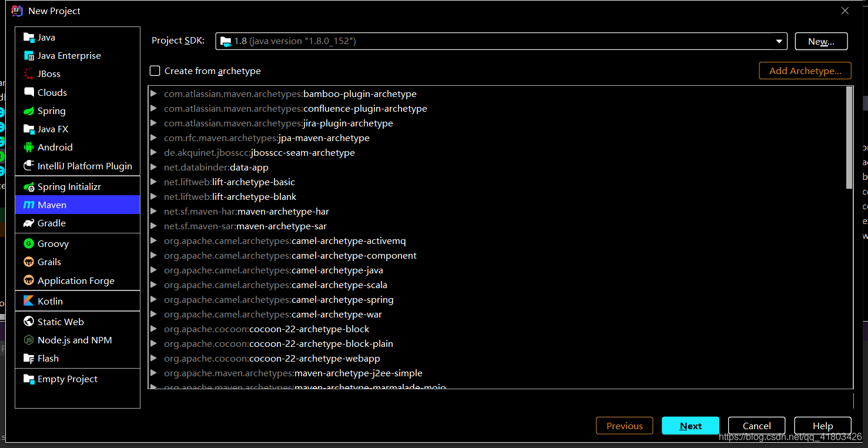Select maven-archetype-sar row
Screen dimensions: 868x448
click(497, 226)
